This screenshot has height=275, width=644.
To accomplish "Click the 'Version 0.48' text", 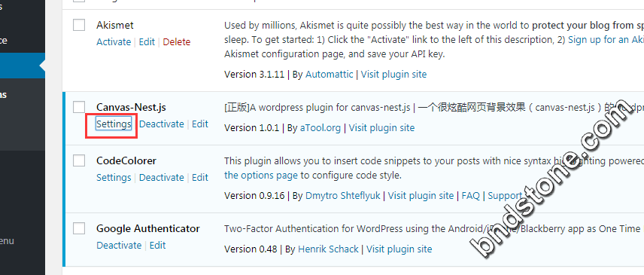I will (x=251, y=249).
